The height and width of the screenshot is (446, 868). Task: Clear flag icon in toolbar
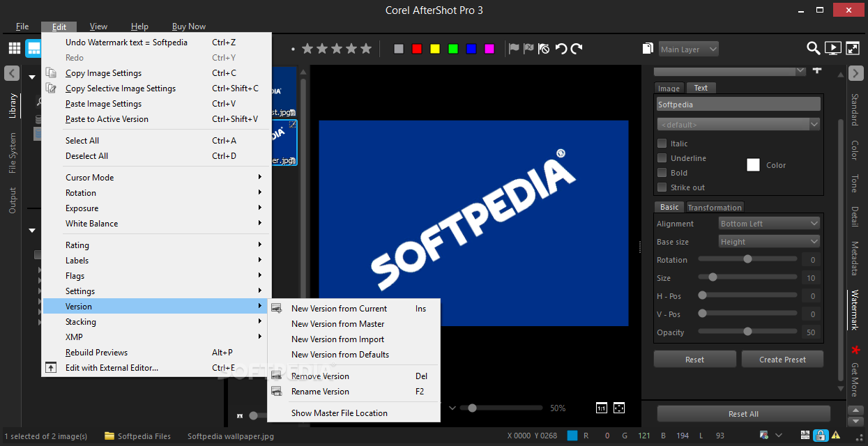point(544,49)
